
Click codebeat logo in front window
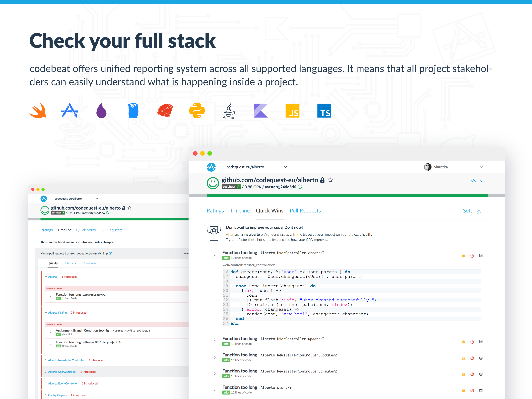211,167
